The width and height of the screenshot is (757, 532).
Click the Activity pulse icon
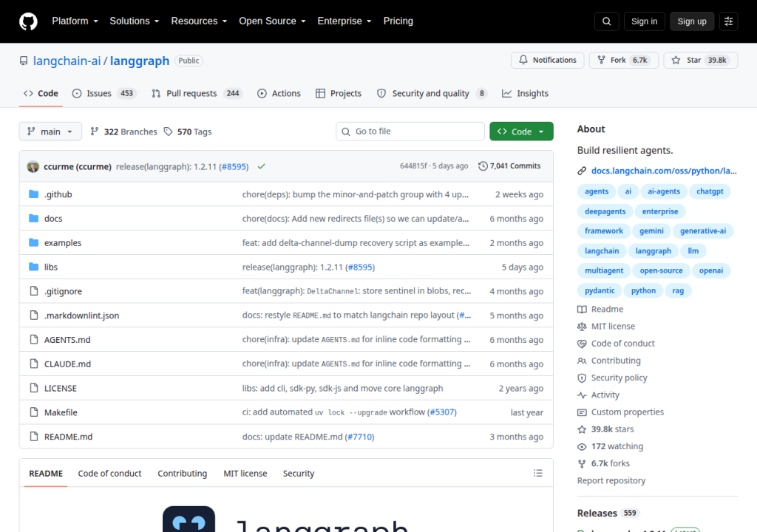pos(582,395)
